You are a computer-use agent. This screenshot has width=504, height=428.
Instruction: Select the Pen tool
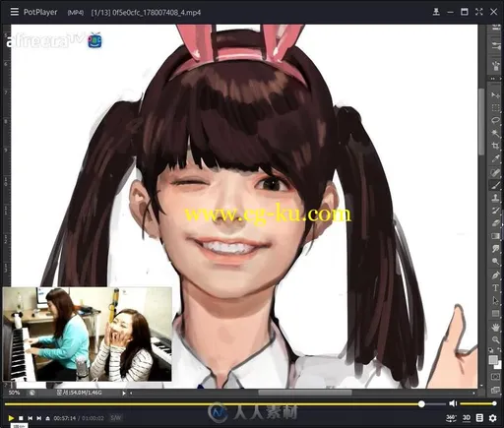coord(495,275)
